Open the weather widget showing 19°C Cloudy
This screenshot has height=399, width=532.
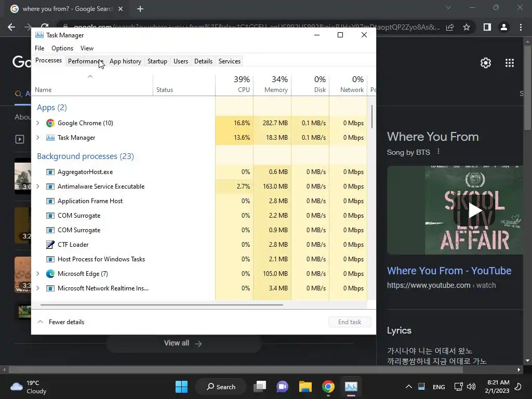[29, 387]
